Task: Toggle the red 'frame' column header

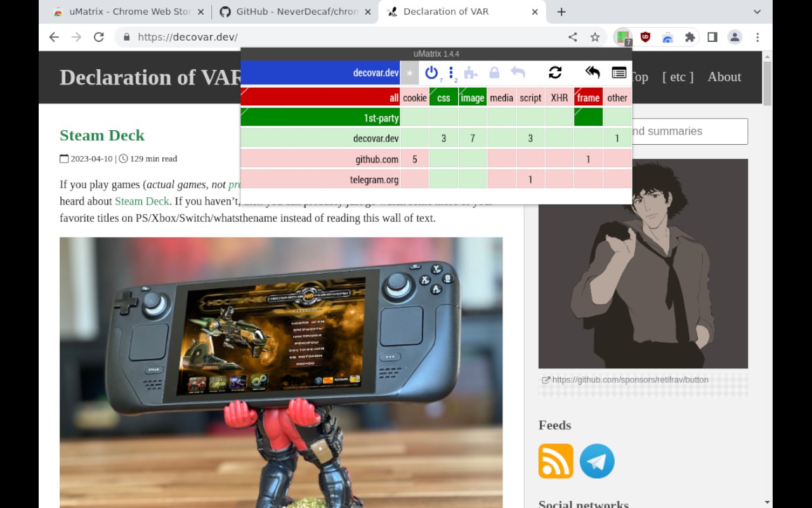Action: click(x=588, y=97)
